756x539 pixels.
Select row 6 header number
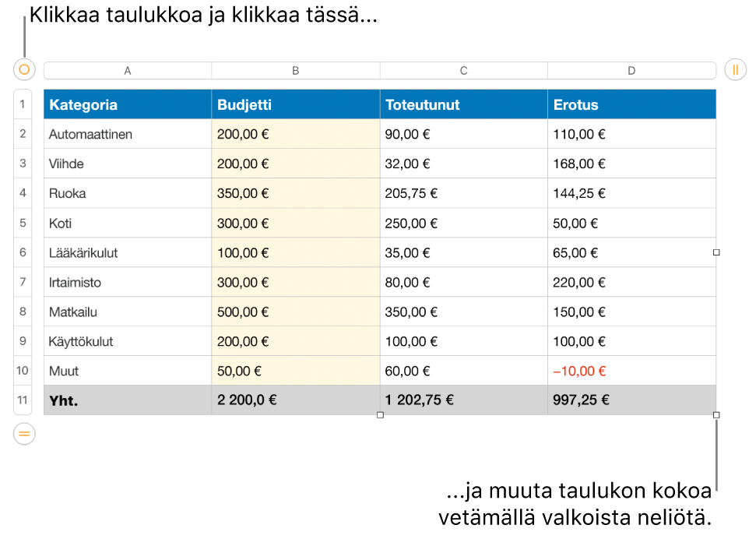click(x=23, y=252)
